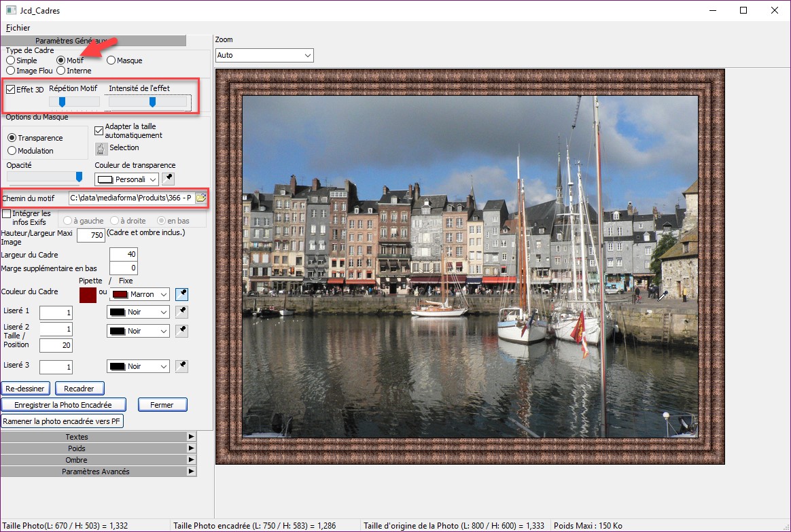Open the Fichier menu
791x532 pixels.
coord(18,28)
